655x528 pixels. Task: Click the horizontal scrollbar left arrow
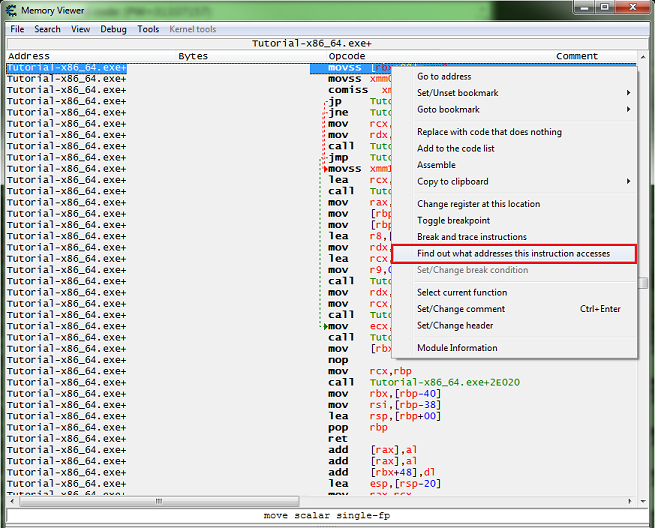tap(12, 501)
